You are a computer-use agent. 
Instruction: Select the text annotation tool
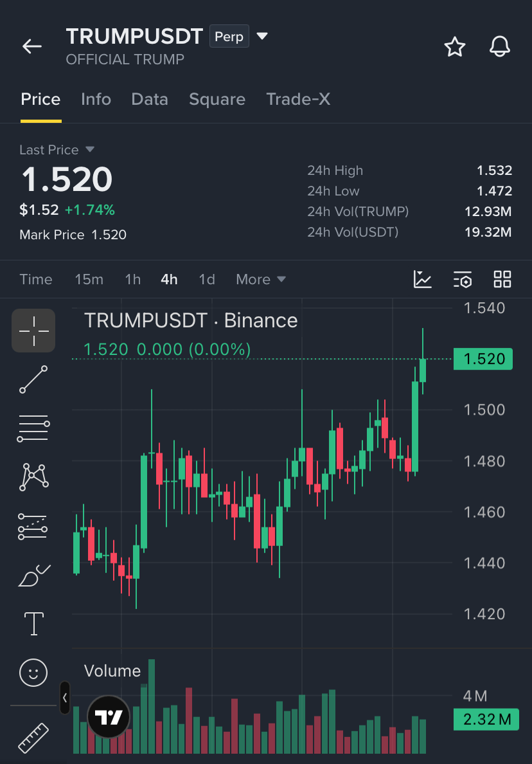click(34, 624)
